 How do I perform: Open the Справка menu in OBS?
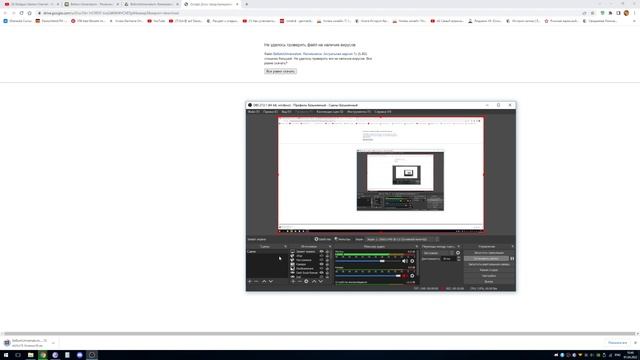[x=383, y=111]
